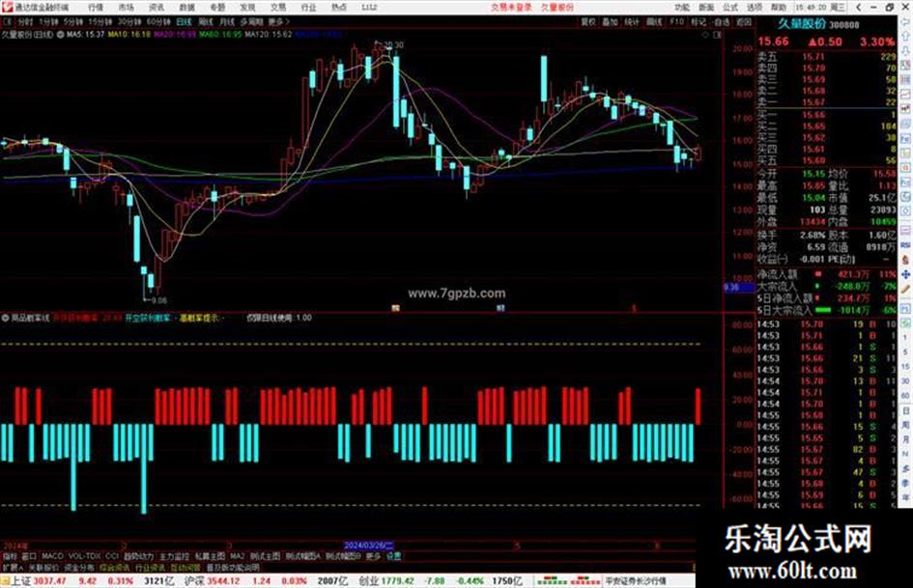Select the 趋势动力 indicator tab
This screenshot has width=913, height=588.
pyautogui.click(x=138, y=556)
